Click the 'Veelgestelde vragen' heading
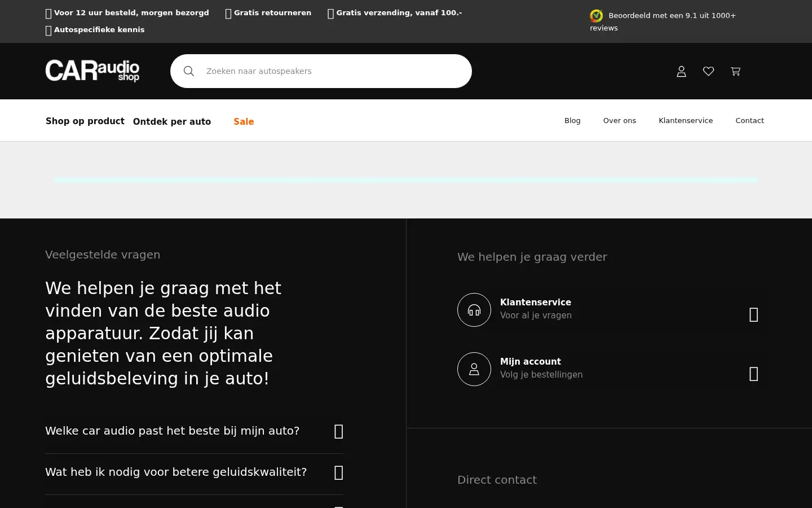 click(103, 255)
